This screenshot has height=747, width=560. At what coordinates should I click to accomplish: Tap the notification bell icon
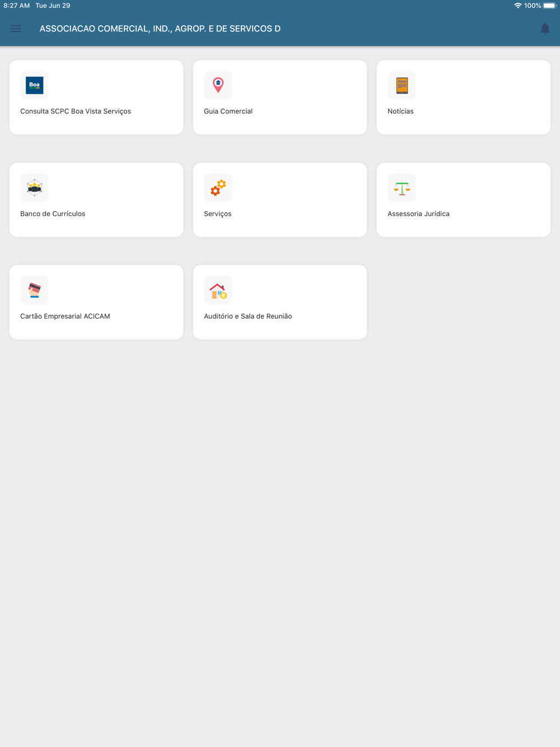(545, 29)
